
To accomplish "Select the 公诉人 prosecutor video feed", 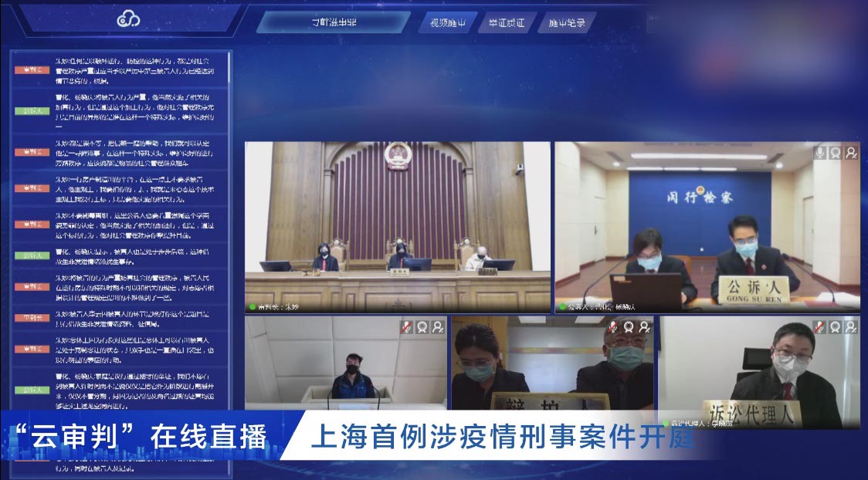I will point(707,226).
